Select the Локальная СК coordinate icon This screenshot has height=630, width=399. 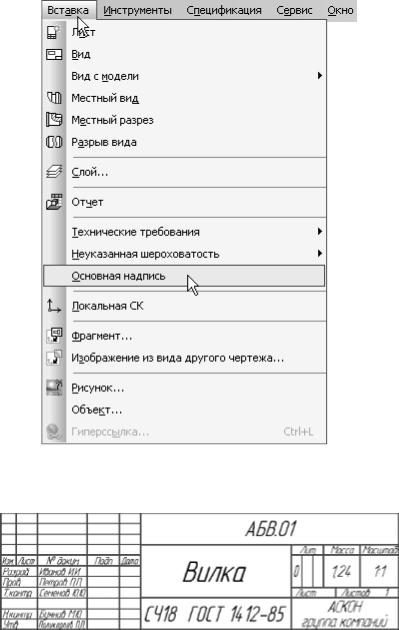[54, 306]
